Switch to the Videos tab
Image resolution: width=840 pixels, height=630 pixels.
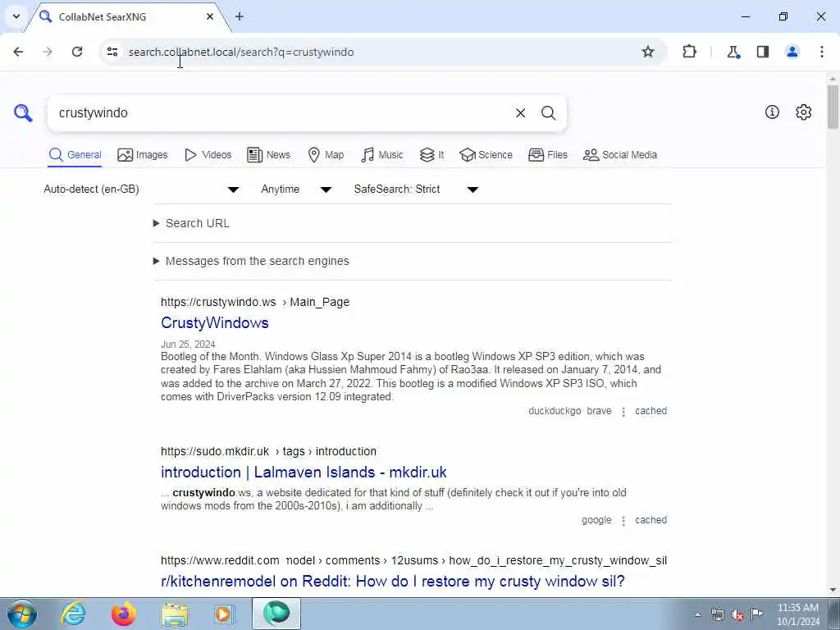[x=208, y=155]
